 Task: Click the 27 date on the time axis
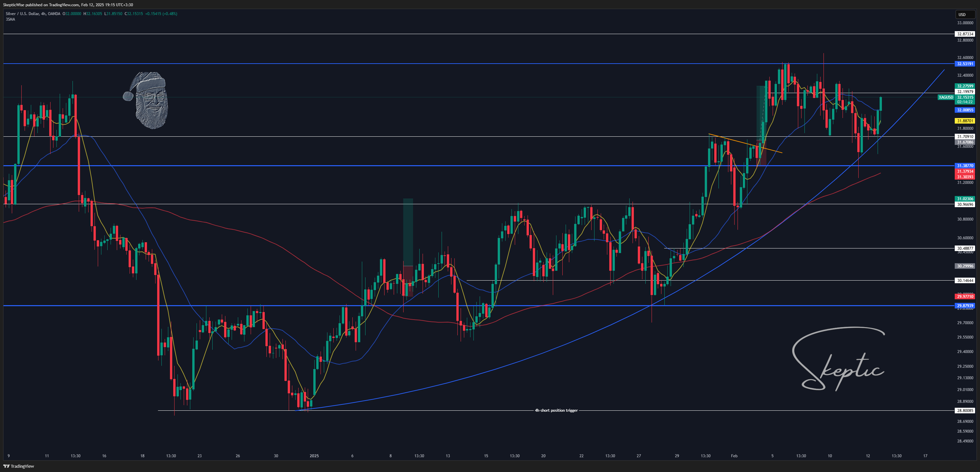(x=639, y=456)
